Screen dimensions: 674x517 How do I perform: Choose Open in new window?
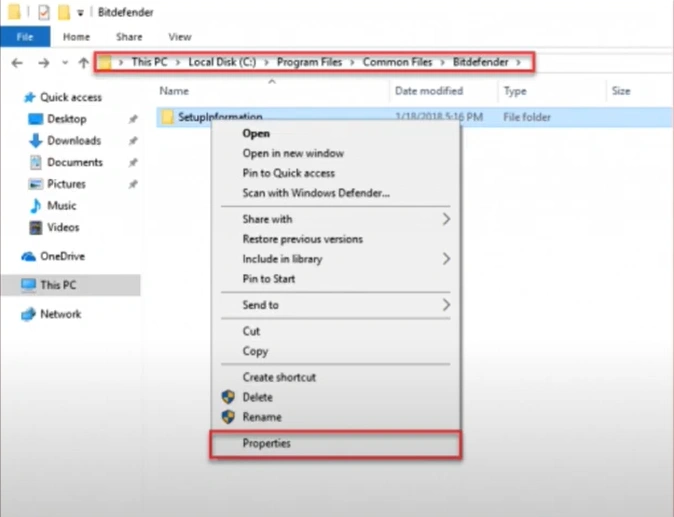[x=336, y=153]
